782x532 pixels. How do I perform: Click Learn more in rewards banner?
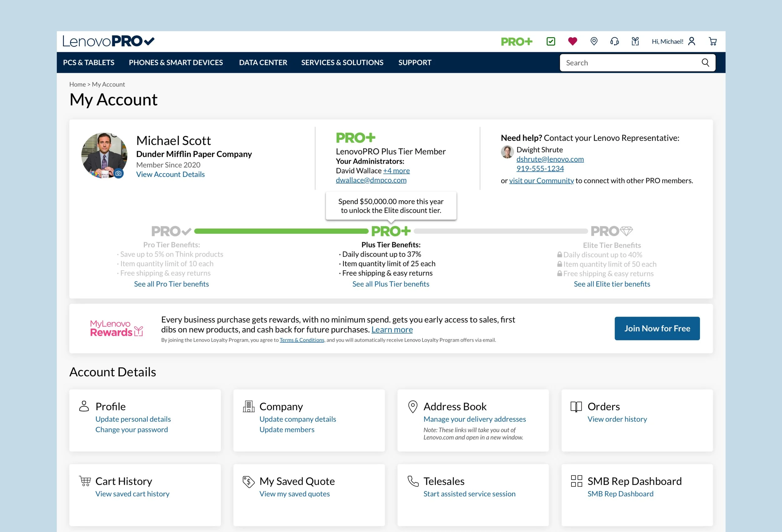(x=392, y=329)
